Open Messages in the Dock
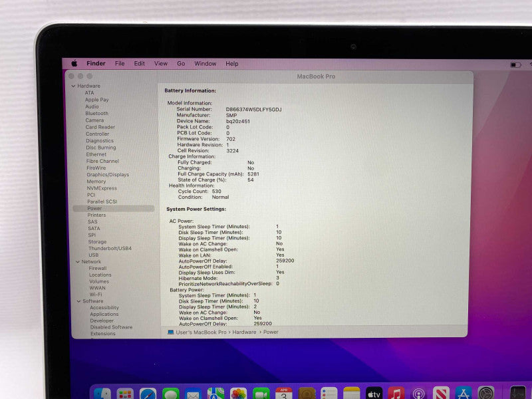 [171, 394]
